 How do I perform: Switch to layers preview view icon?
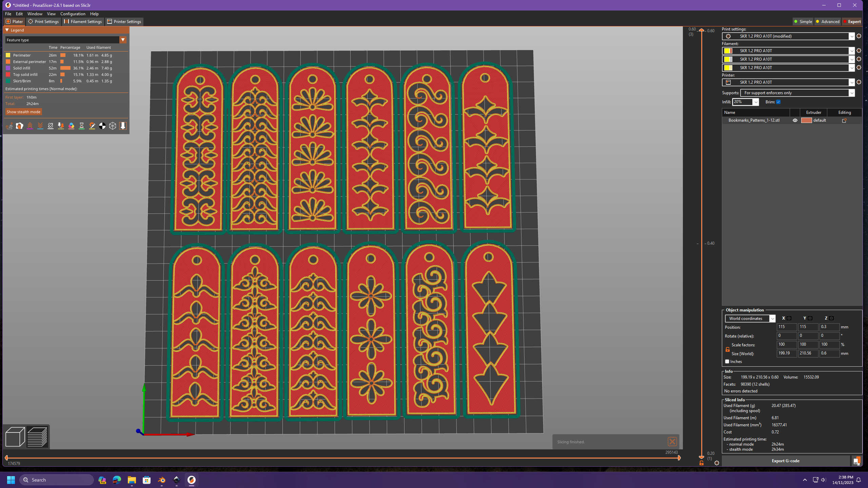37,436
